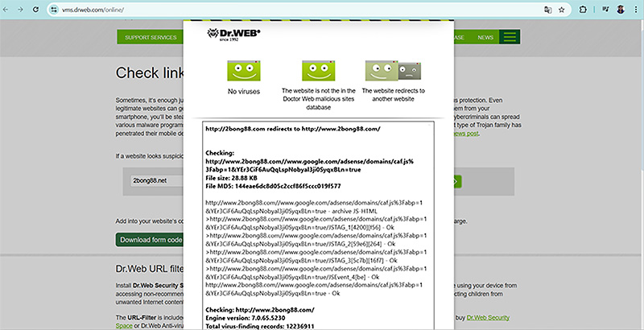Go forward in browser history
644x330 pixels.
(x=20, y=10)
